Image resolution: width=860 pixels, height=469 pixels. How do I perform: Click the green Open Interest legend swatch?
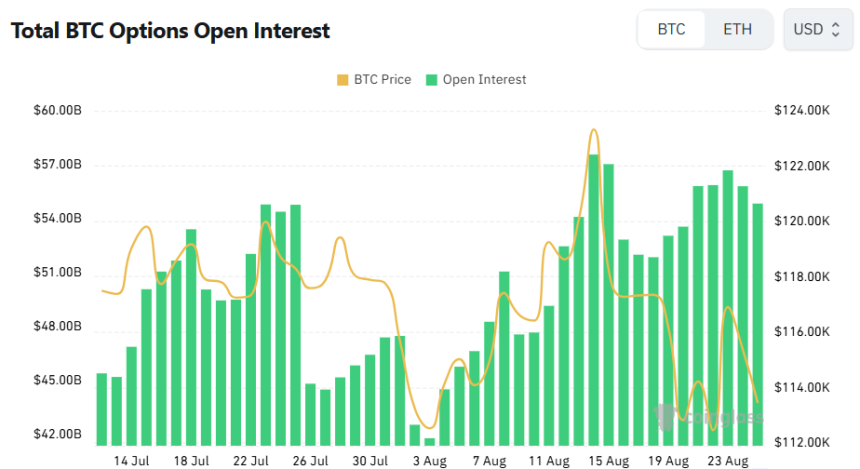(432, 79)
